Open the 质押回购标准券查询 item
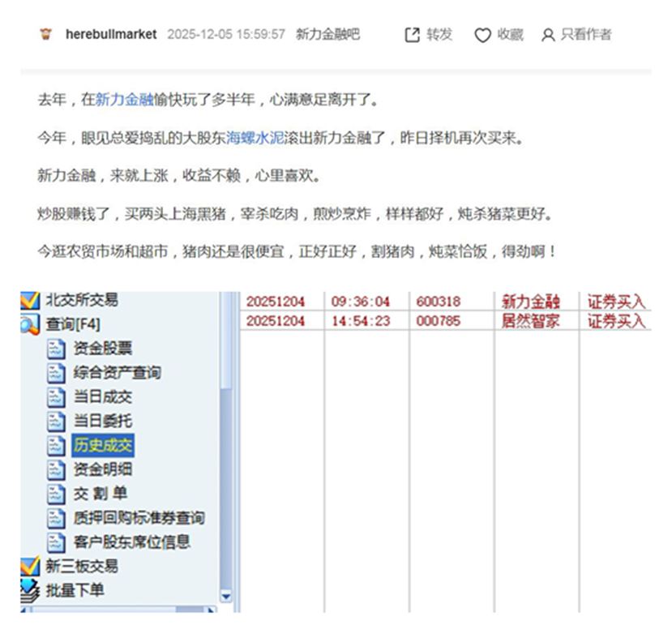The width and height of the screenshot is (672, 625). 139,518
